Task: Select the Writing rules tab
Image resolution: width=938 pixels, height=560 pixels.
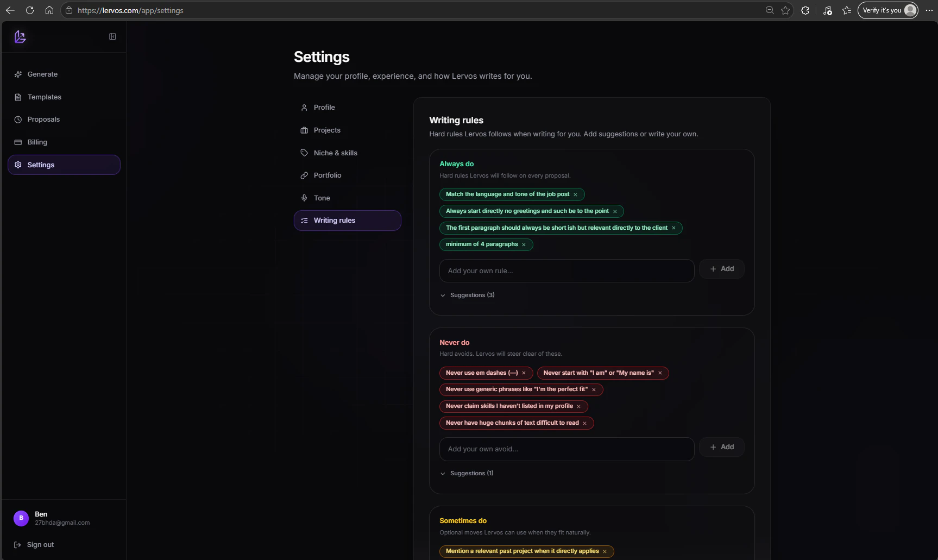Action: coord(348,221)
